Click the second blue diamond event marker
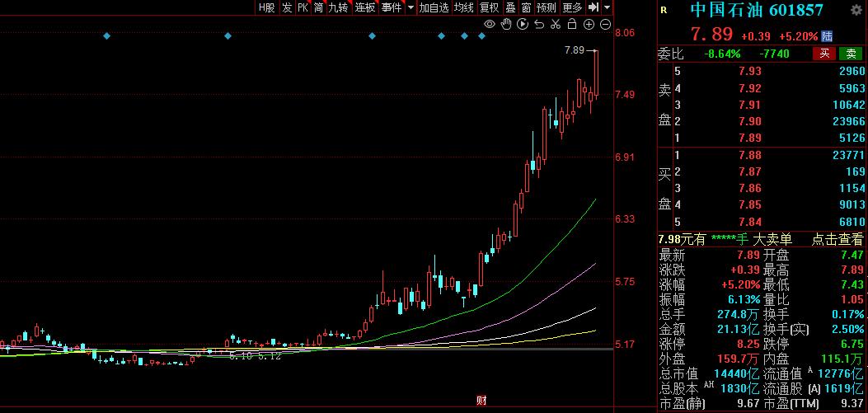 coord(227,36)
